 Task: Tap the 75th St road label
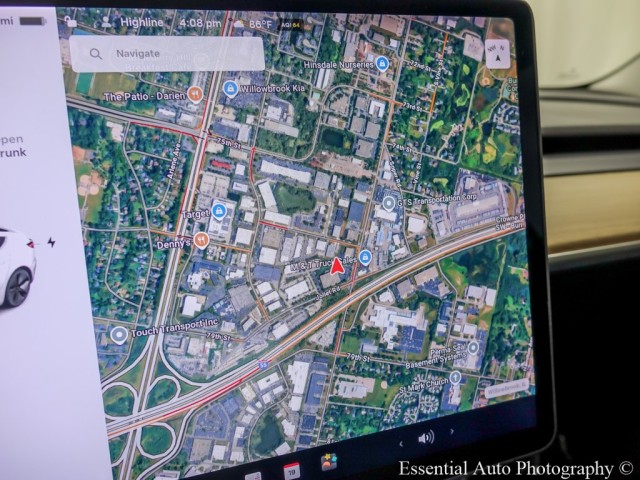229,143
